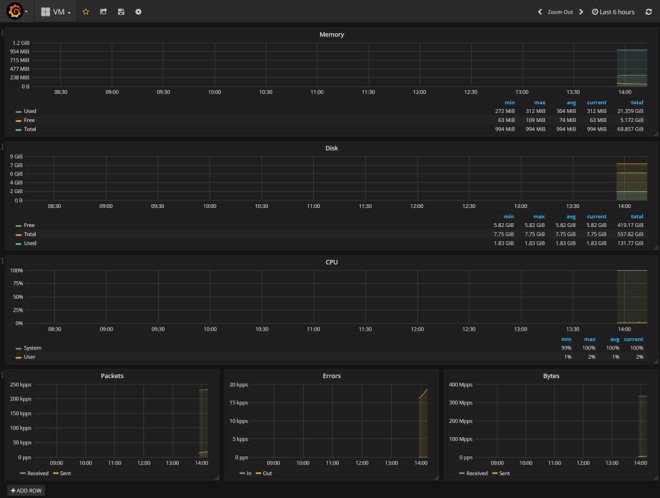
Task: Open the Disk panel title menu
Action: 331,148
